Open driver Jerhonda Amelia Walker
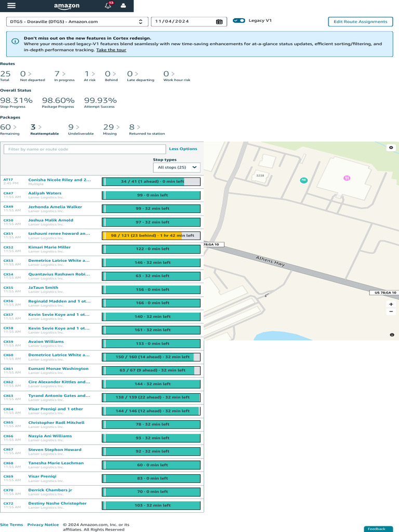 pos(55,207)
